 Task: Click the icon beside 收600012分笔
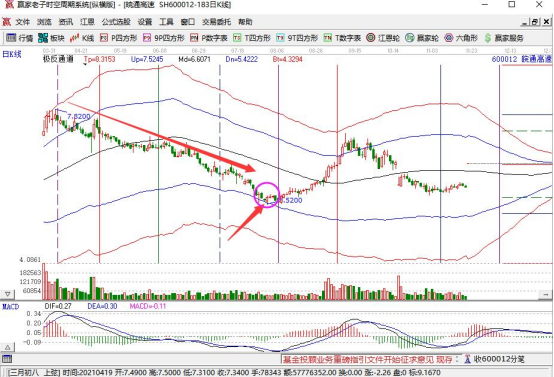467,359
